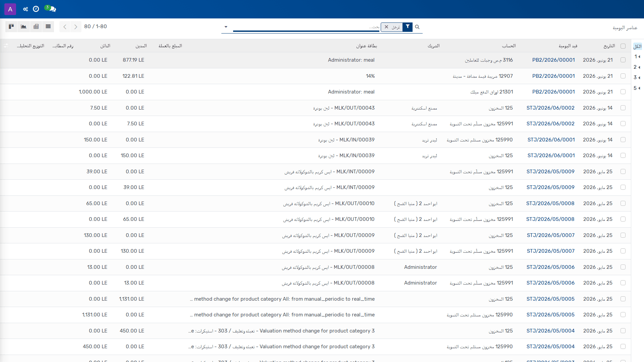644x362 pixels.
Task: Open STJ/2026/06/0001 link with 150.00 LE credit
Action: 551,140
